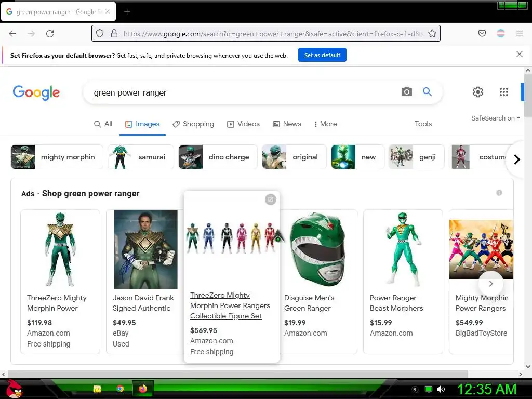Filter images by new chip
532x399 pixels.
coord(357,157)
